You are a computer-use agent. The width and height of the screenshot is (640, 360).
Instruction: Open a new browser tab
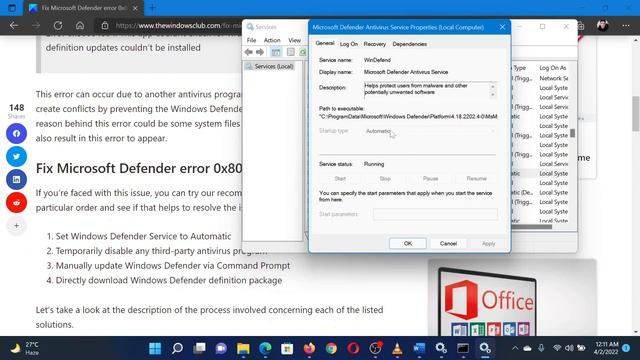[x=153, y=8]
